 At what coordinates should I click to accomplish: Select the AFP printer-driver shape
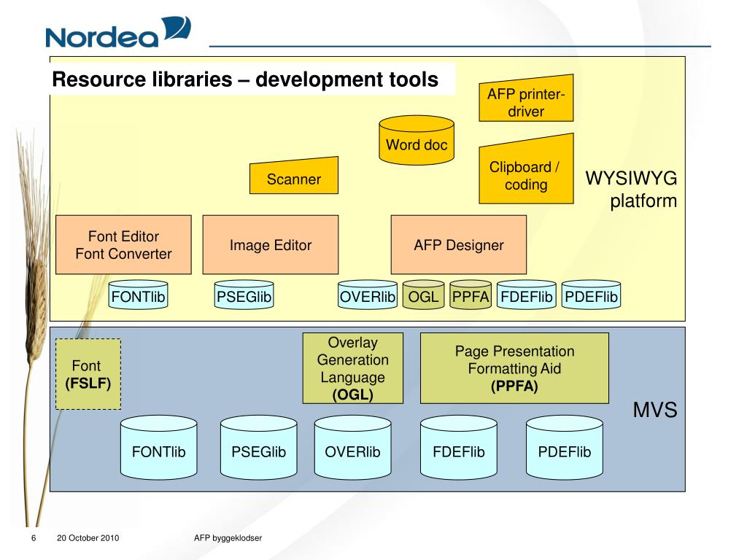526,98
